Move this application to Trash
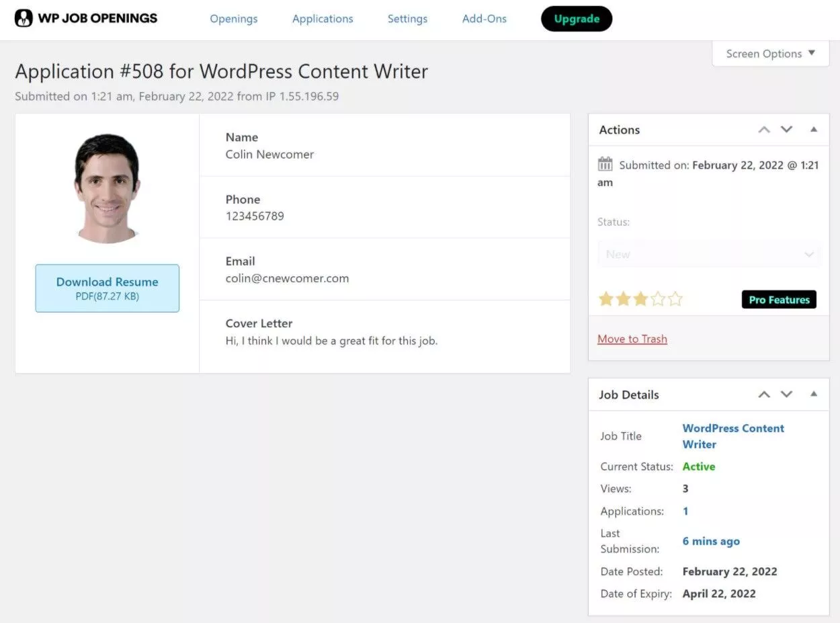Viewport: 840px width, 623px height. tap(632, 339)
